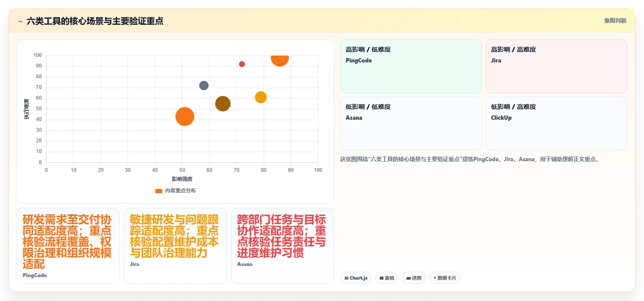
Task: Click the gray-blue bubble in the chart
Action: click(204, 86)
